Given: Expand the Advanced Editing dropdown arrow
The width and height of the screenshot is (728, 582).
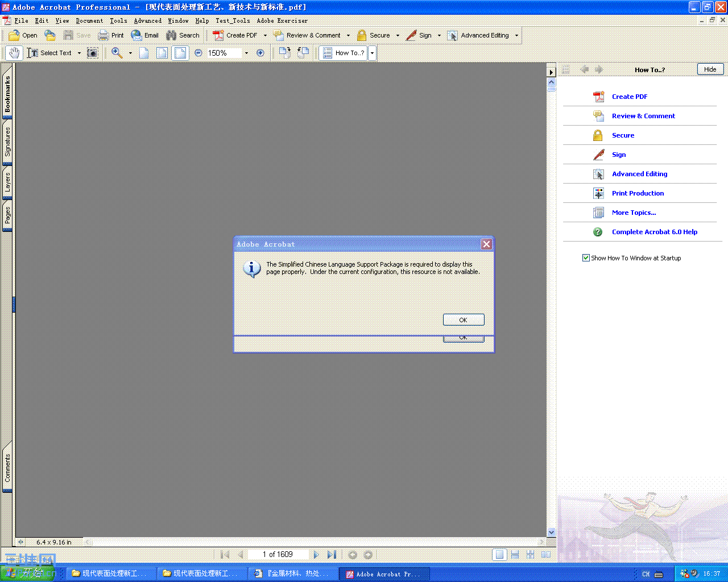Looking at the screenshot, I should click(516, 35).
